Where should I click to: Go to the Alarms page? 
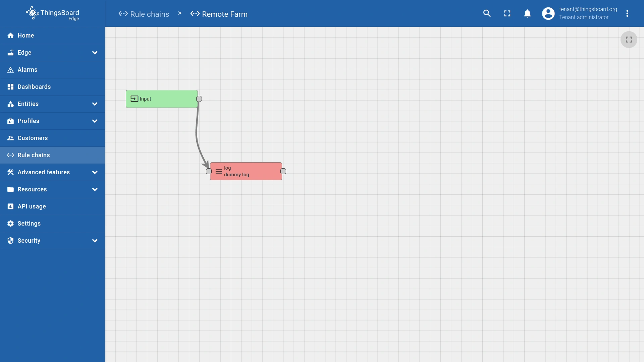[27, 70]
